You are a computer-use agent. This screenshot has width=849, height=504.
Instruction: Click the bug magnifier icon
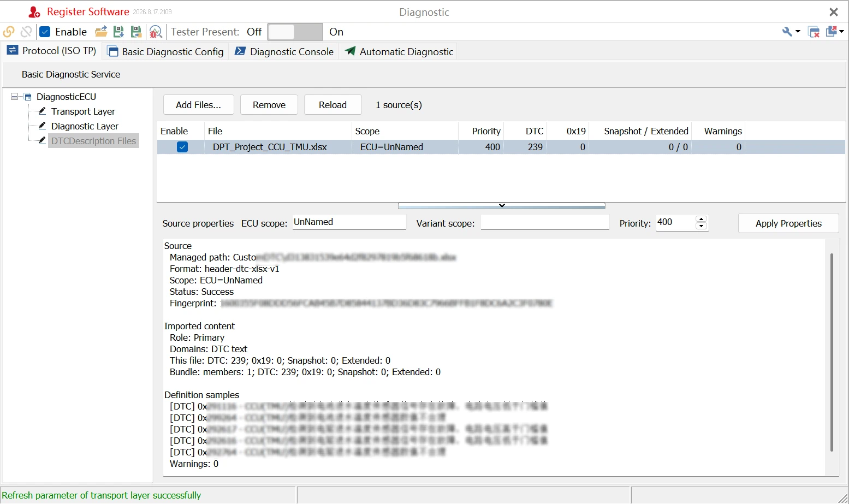(x=156, y=32)
